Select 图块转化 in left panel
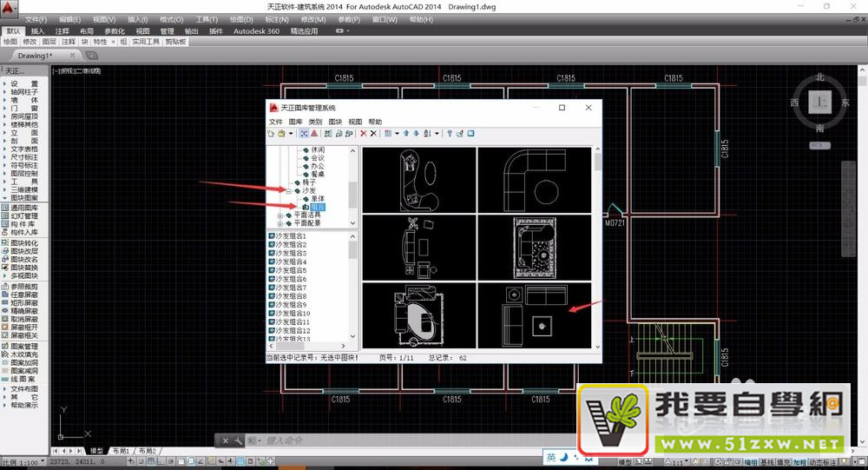This screenshot has width=868, height=470. (20, 243)
